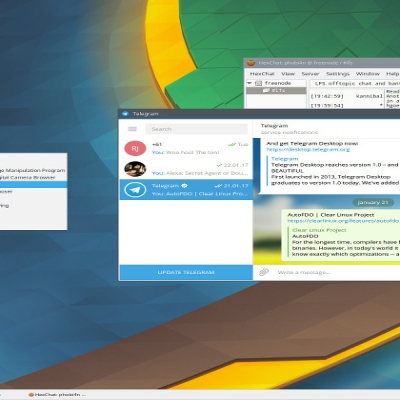Click verified badge next to Telegram chat name
Image resolution: width=400 pixels, height=400 pixels.
(184, 186)
